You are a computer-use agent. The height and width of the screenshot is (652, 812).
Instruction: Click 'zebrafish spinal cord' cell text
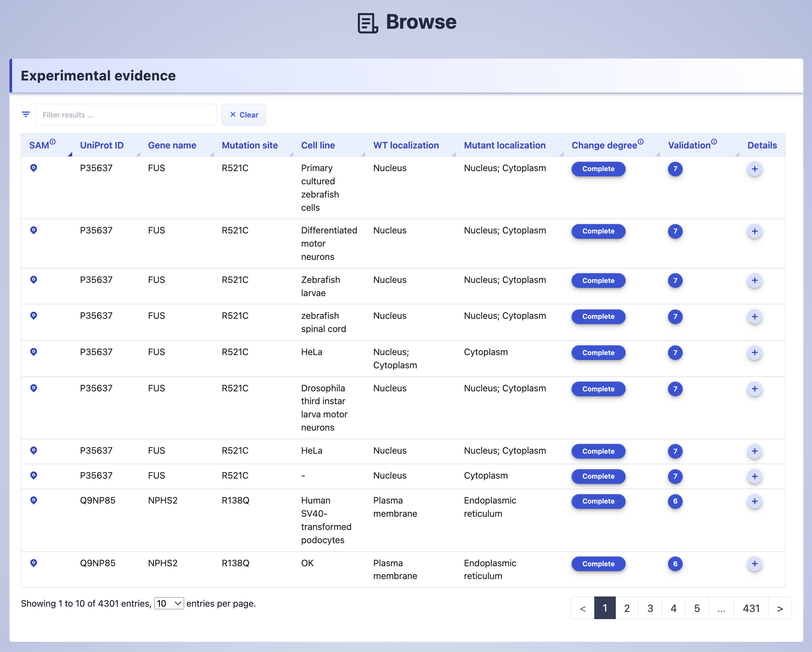coord(324,322)
